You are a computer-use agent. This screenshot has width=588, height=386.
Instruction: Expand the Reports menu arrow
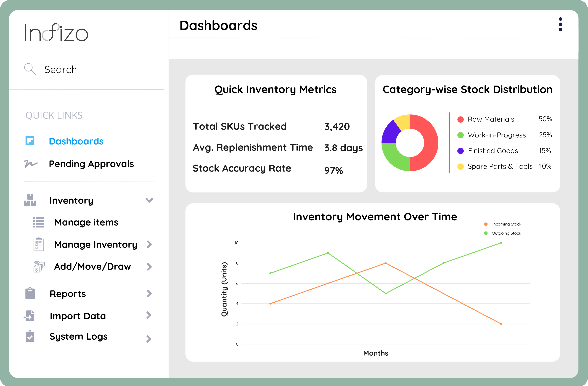coord(149,293)
